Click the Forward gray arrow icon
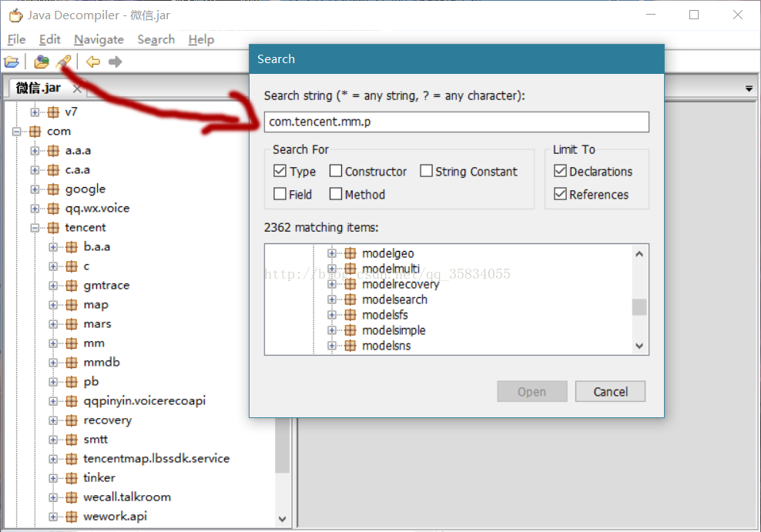Screen dimensions: 761x532 (115, 62)
